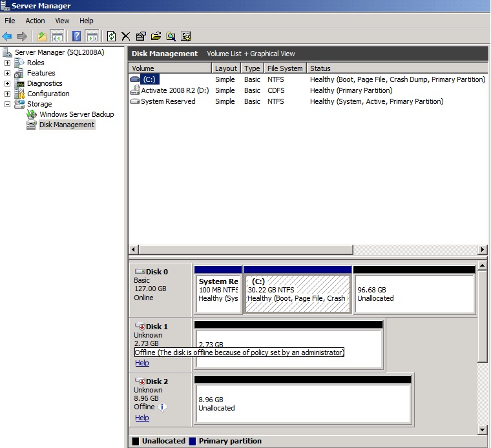
Task: Open the Help menu
Action: coord(87,21)
